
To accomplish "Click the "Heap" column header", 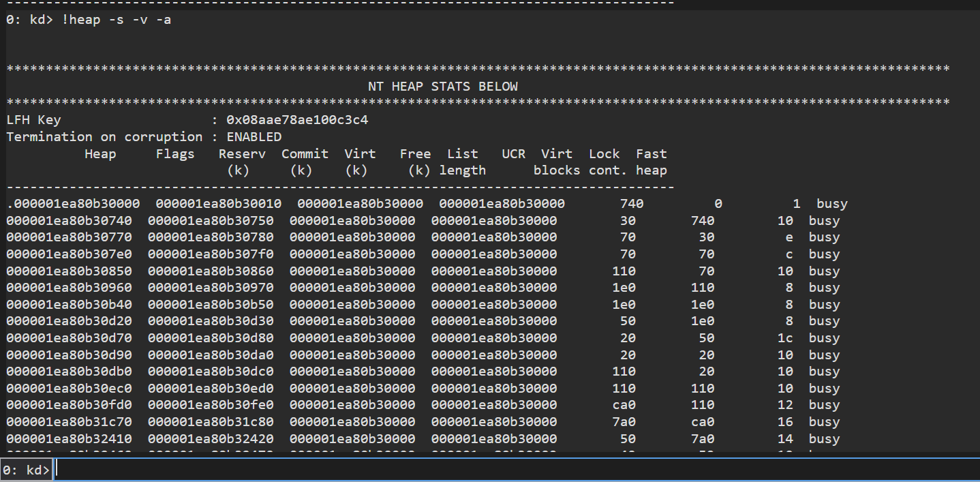I will point(100,154).
